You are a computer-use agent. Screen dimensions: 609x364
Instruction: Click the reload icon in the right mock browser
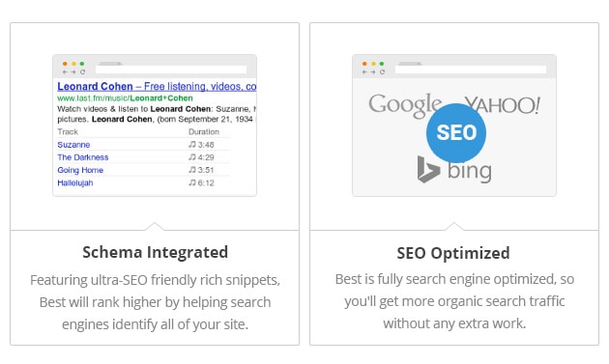pyautogui.click(x=383, y=71)
